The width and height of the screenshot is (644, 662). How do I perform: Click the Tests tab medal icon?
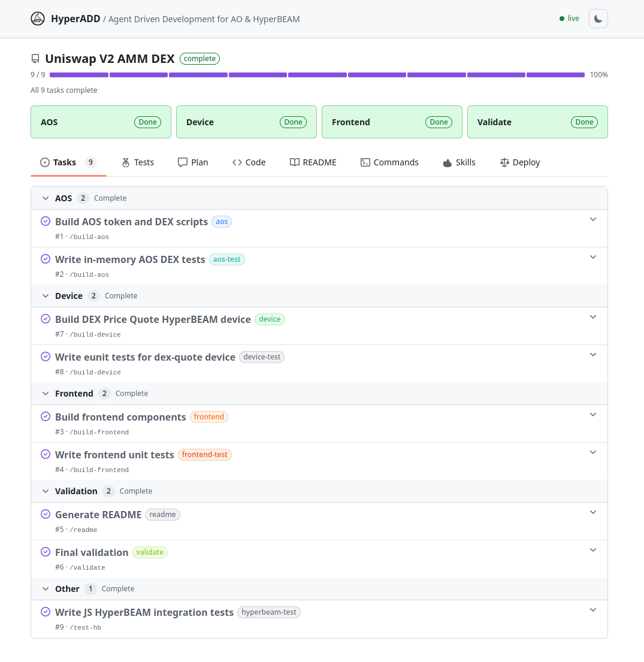(126, 162)
